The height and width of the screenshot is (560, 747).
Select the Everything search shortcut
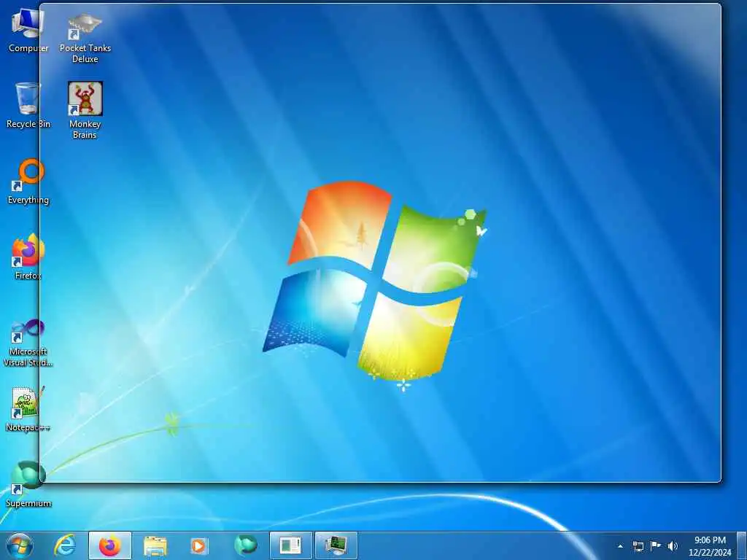point(28,182)
